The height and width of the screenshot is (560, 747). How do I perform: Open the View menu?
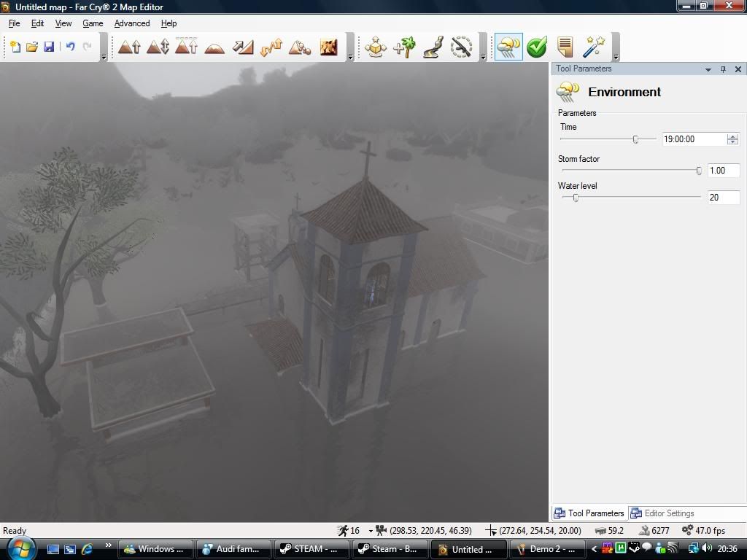click(x=63, y=23)
